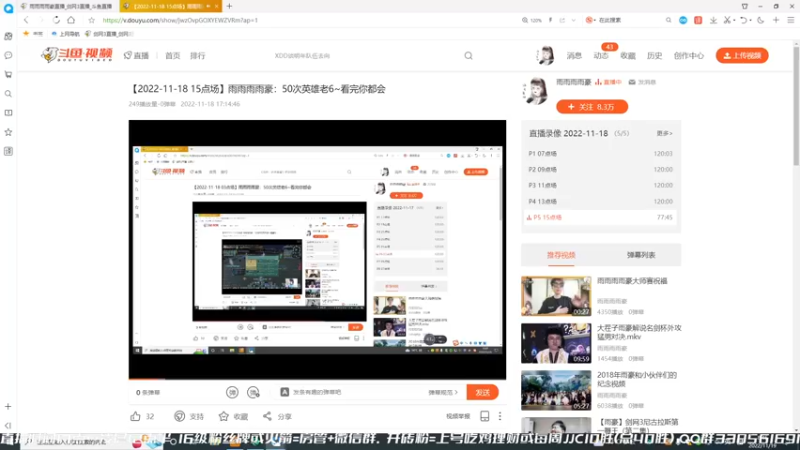Click the red extension icon in toolbar
The height and width of the screenshot is (450, 800).
[698, 20]
